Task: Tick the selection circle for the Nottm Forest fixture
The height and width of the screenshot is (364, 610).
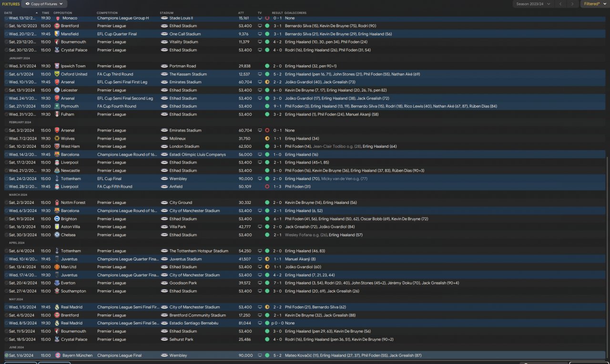Action: 7,202
